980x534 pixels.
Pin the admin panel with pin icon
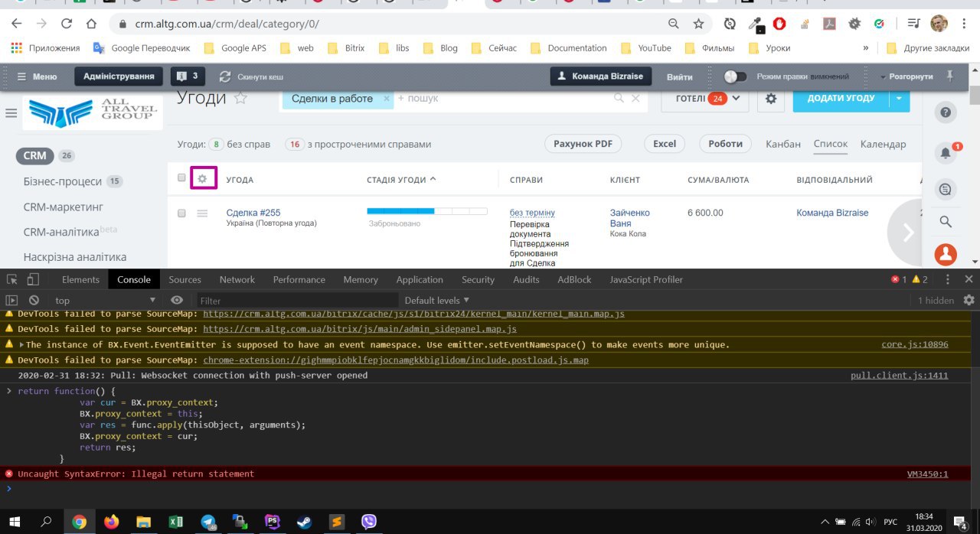click(x=950, y=76)
